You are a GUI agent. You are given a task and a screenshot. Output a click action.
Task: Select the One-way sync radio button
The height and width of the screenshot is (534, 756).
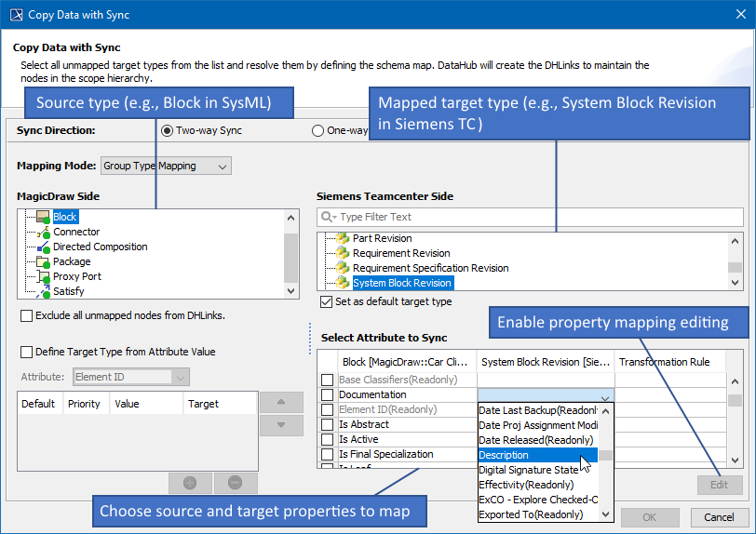point(317,130)
